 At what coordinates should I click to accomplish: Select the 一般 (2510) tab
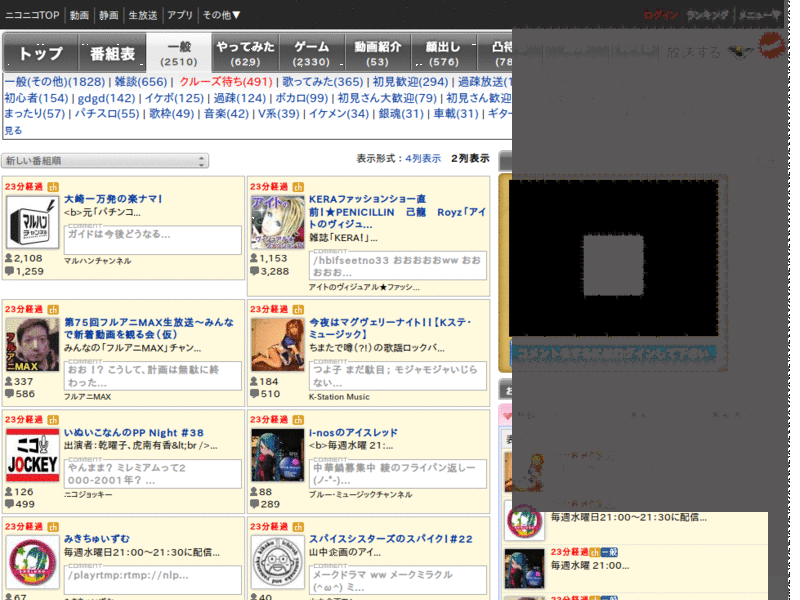(x=179, y=54)
